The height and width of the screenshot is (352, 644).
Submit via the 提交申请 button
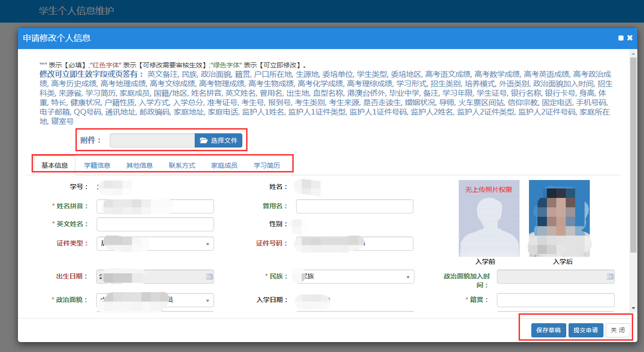click(x=586, y=330)
